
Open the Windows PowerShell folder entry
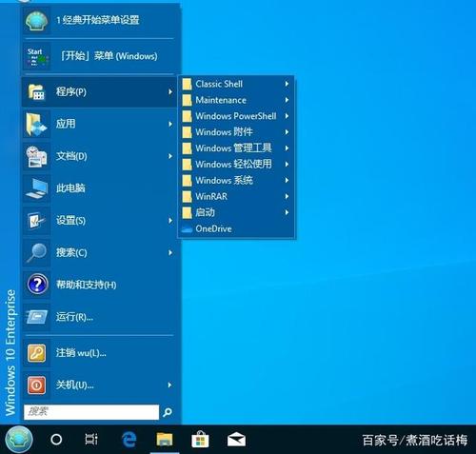click(x=236, y=116)
